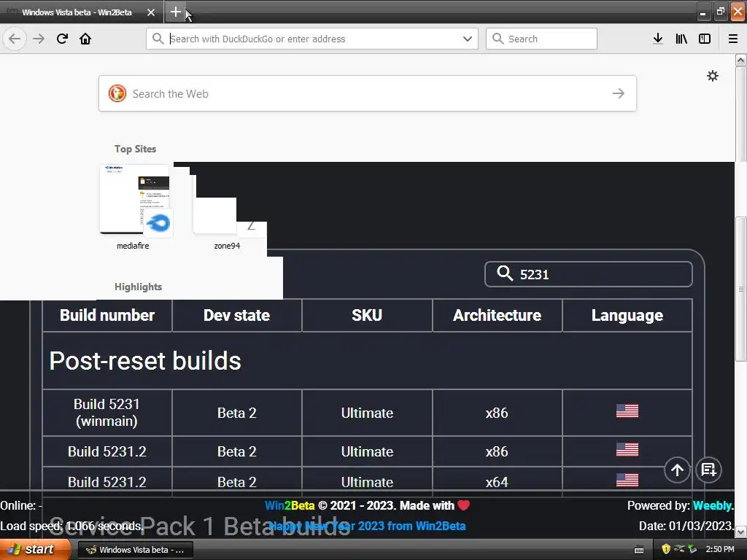Reload the current page
The width and height of the screenshot is (747, 560).
coord(62,39)
